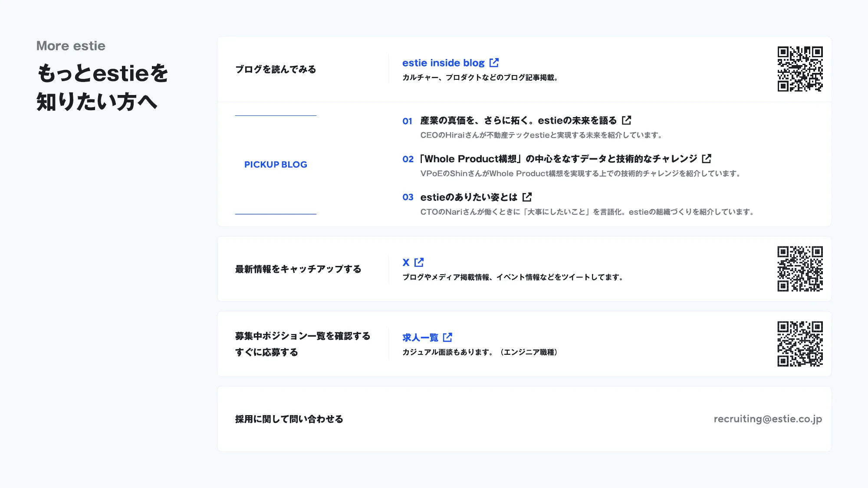This screenshot has width=868, height=488.
Task: Click the external link icon beside estieのありたい姿とは
Action: pyautogui.click(x=527, y=197)
